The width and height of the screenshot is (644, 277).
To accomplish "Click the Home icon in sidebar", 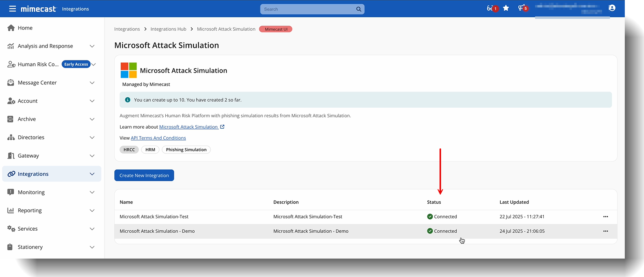I will click(11, 28).
